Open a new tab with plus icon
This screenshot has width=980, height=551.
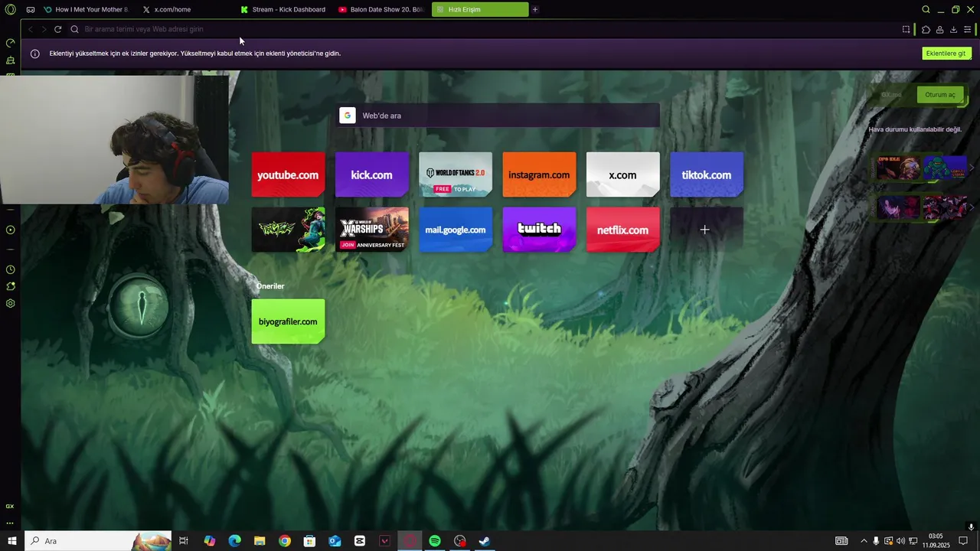(x=535, y=9)
